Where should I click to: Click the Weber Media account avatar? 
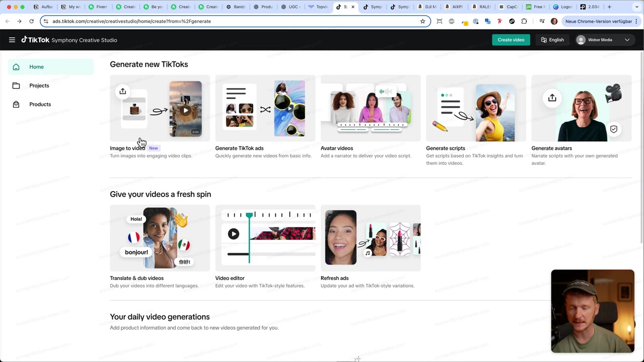pyautogui.click(x=581, y=40)
